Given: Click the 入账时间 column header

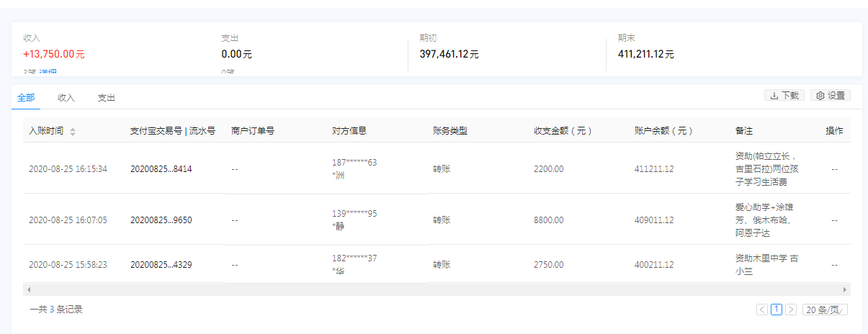Looking at the screenshot, I should (x=46, y=131).
